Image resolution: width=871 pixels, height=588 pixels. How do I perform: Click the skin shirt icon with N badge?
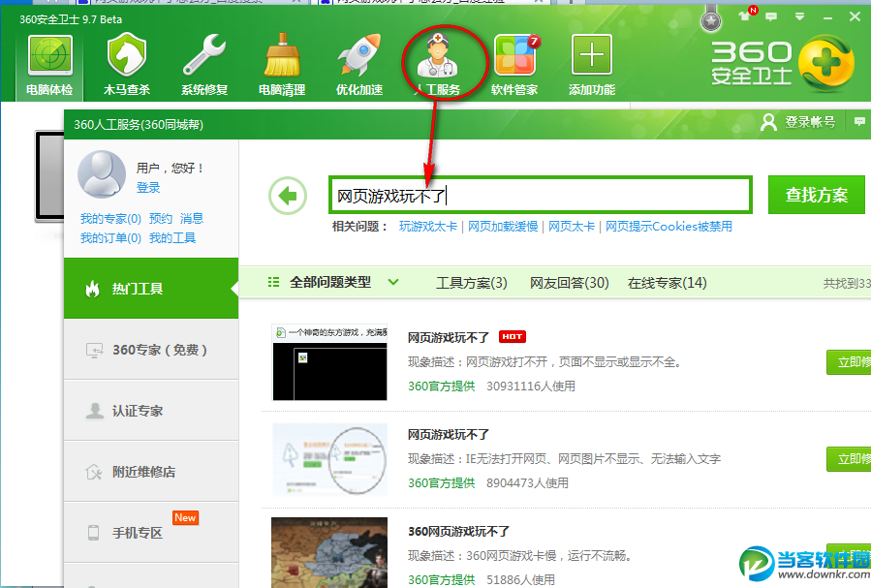click(746, 15)
